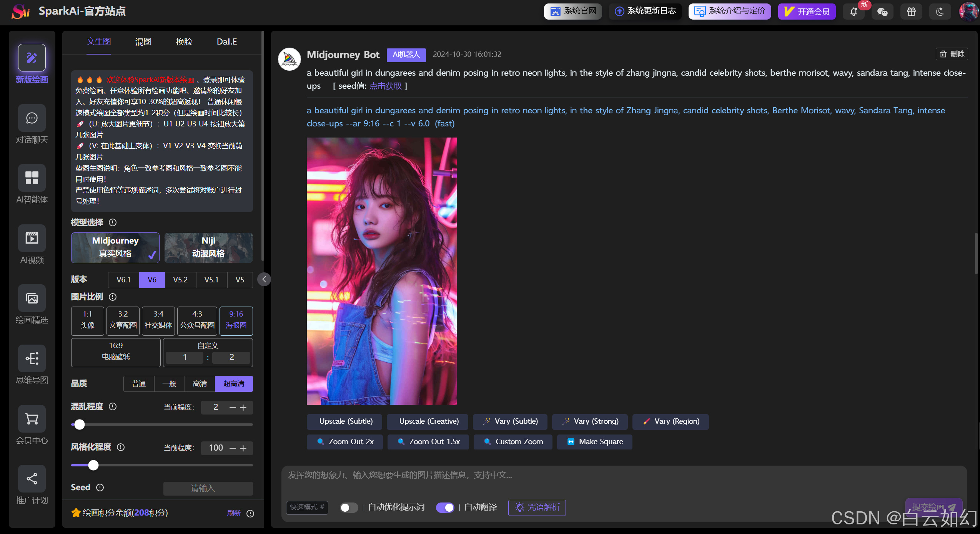The image size is (980, 534).
Task: Click Make Square button
Action: click(x=595, y=442)
